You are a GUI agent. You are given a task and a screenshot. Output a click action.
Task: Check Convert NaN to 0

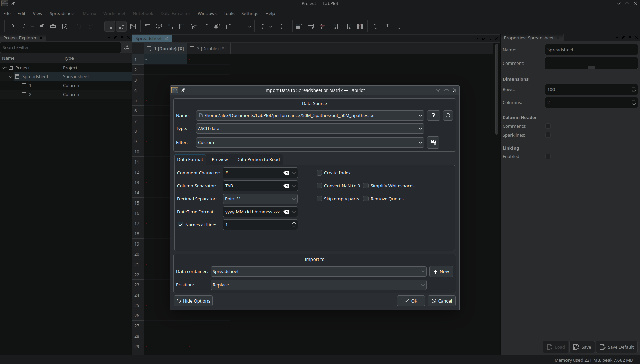pos(319,186)
